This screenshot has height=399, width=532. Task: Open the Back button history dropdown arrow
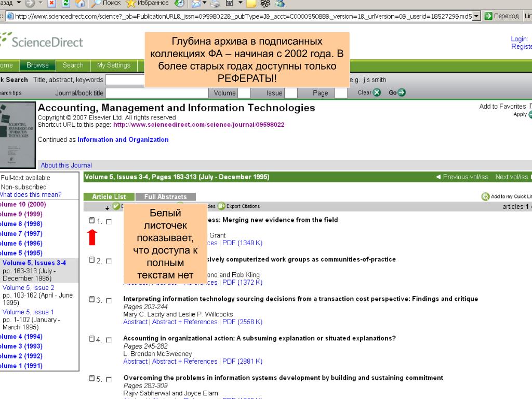click(19, 3)
